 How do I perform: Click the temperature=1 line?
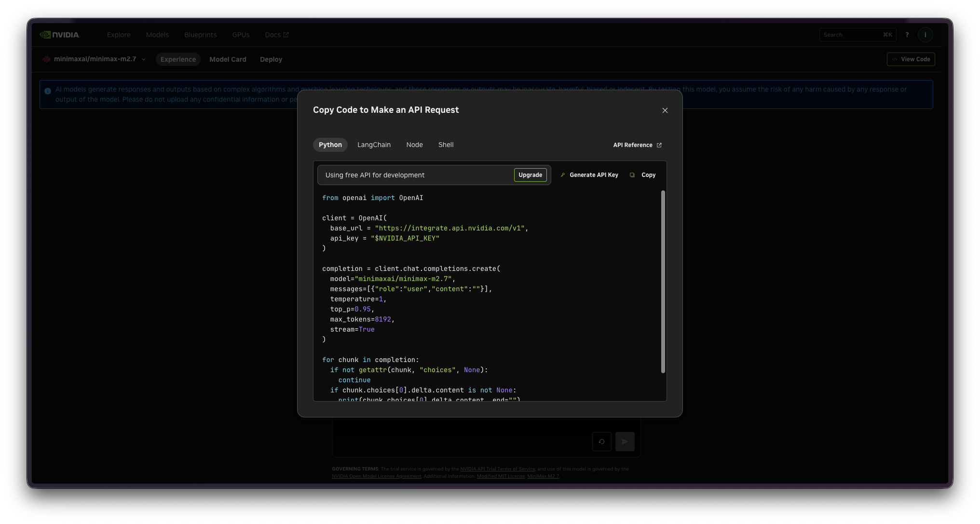pyautogui.click(x=358, y=299)
